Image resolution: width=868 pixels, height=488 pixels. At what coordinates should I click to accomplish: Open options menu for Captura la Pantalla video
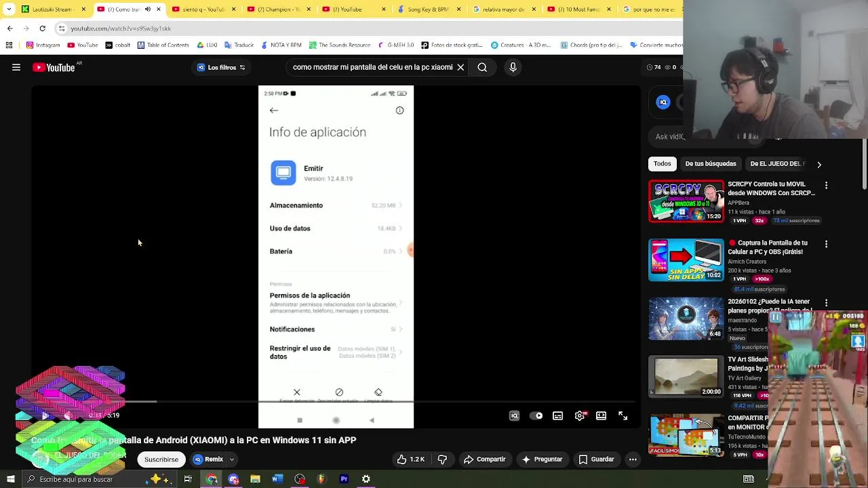pyautogui.click(x=826, y=244)
